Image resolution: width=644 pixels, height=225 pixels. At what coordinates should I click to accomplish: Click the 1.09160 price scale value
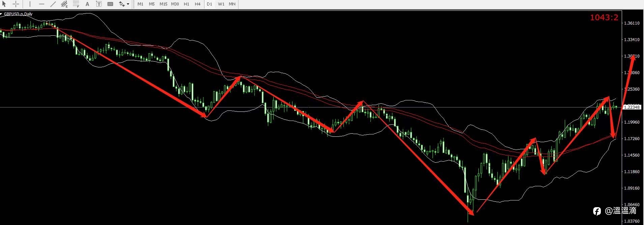click(632, 188)
